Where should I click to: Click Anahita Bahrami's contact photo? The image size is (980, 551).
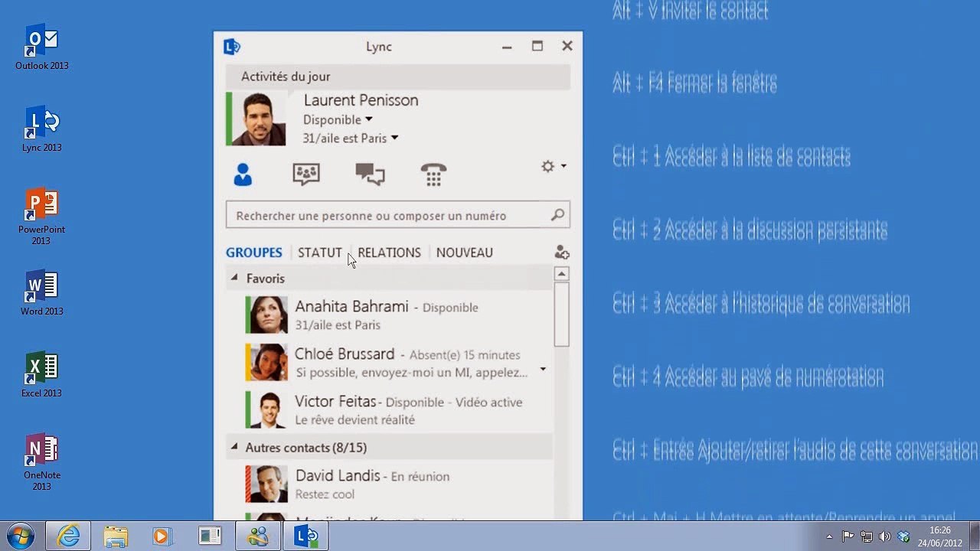click(x=269, y=315)
